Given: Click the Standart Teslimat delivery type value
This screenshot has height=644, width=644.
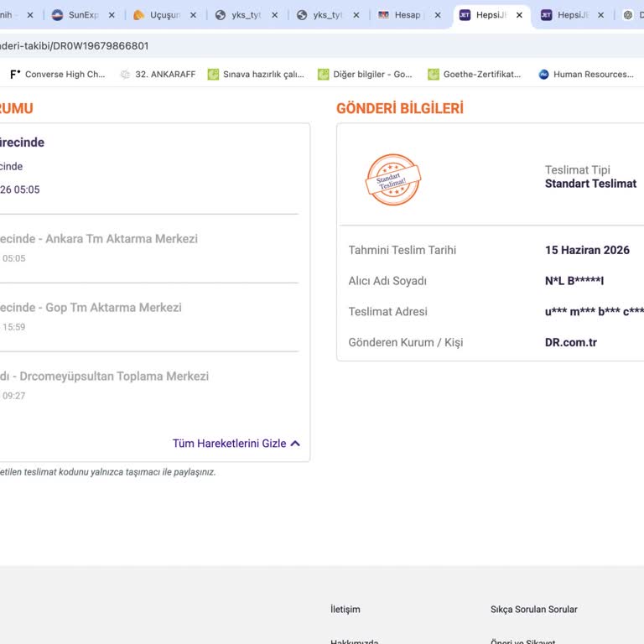Looking at the screenshot, I should [x=590, y=184].
